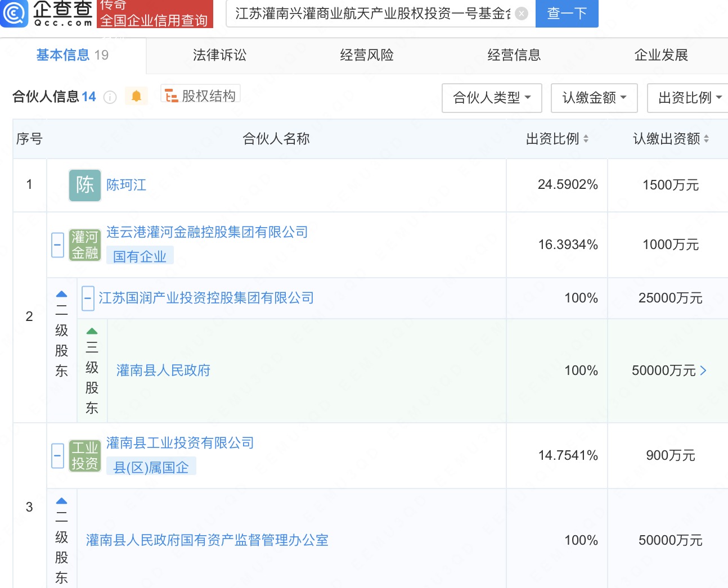
Task: Open the 股权结构 chart view
Action: click(201, 96)
